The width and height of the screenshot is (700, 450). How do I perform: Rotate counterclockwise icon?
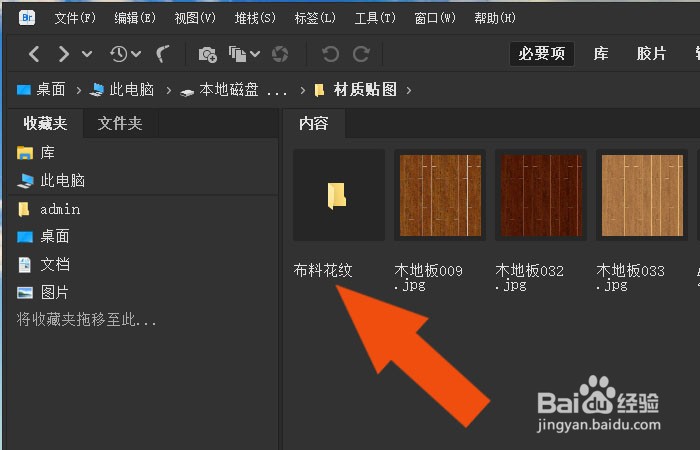pyautogui.click(x=330, y=54)
